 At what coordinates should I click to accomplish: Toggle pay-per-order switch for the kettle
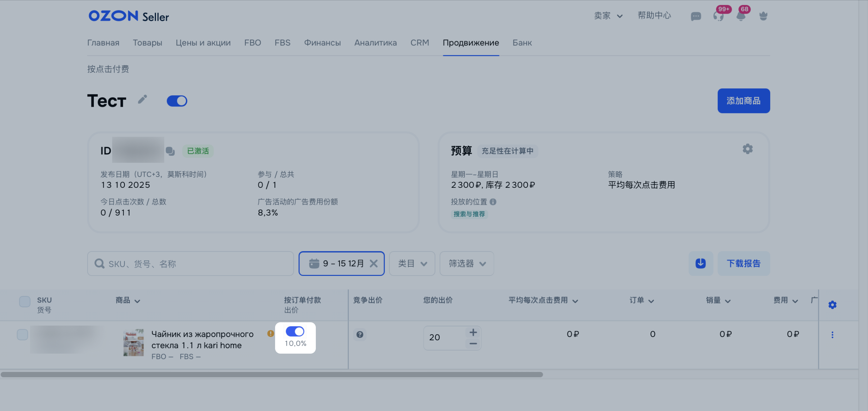(295, 332)
